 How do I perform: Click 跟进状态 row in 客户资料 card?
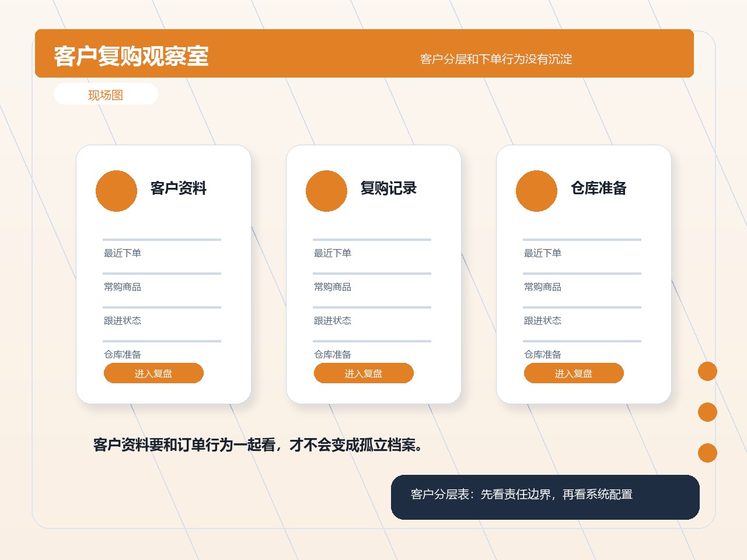[162, 320]
